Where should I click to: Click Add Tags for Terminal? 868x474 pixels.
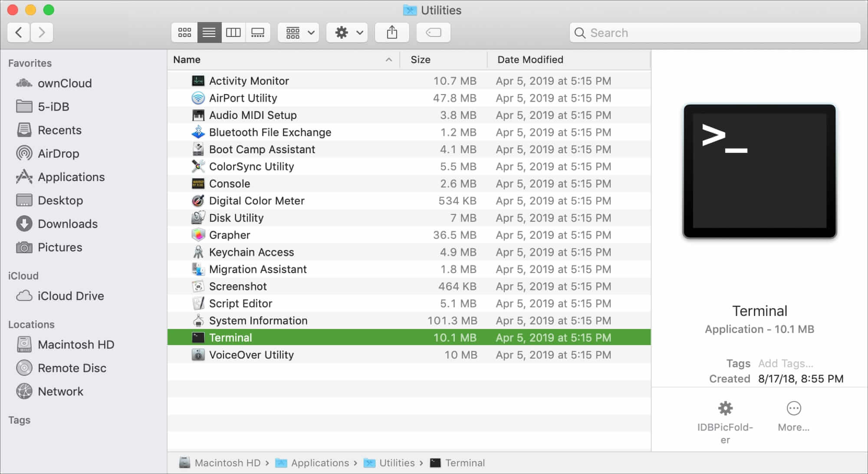point(785,363)
